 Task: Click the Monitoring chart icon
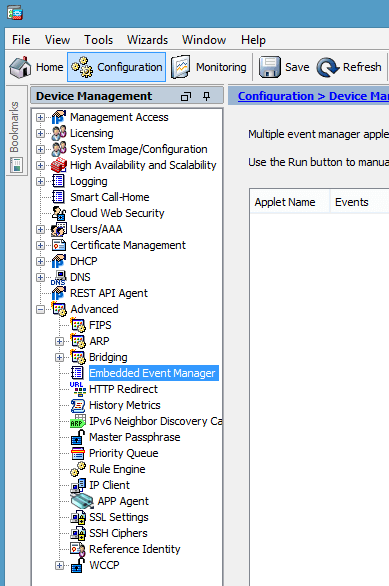point(181,67)
